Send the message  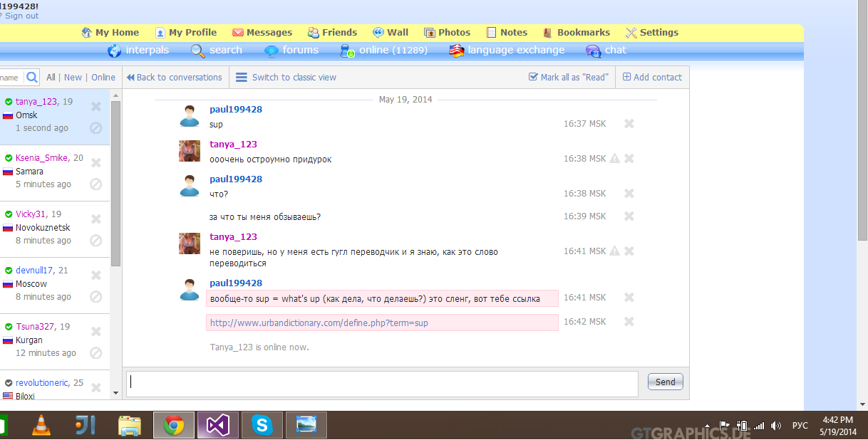(666, 382)
